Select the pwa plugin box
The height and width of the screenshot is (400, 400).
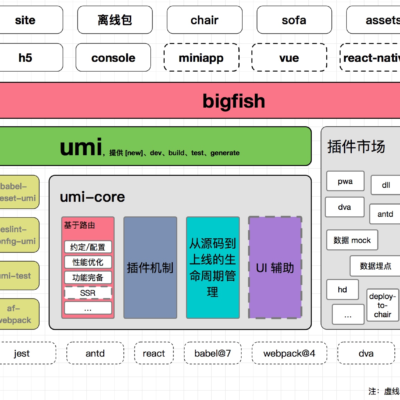(345, 181)
